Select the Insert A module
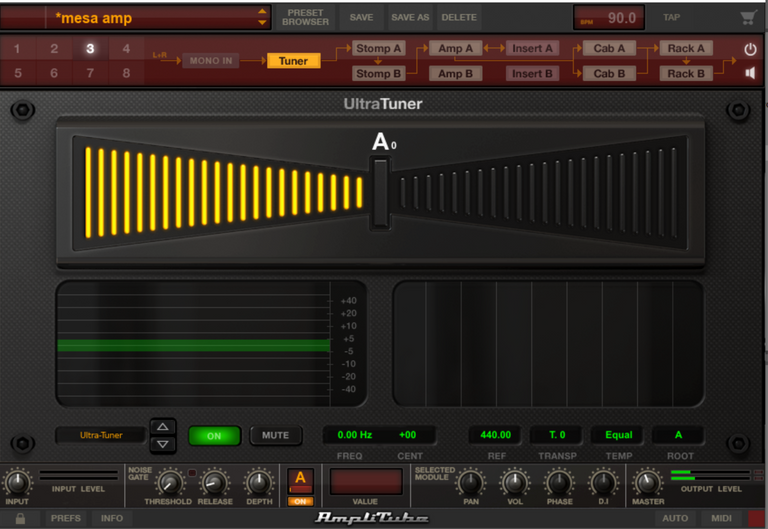Screen dimensions: 768x529 (x=532, y=48)
